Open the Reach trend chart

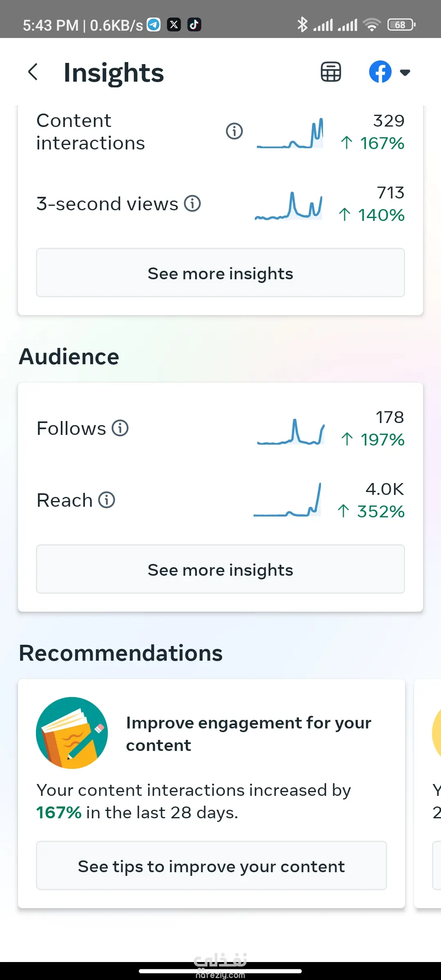click(x=287, y=501)
